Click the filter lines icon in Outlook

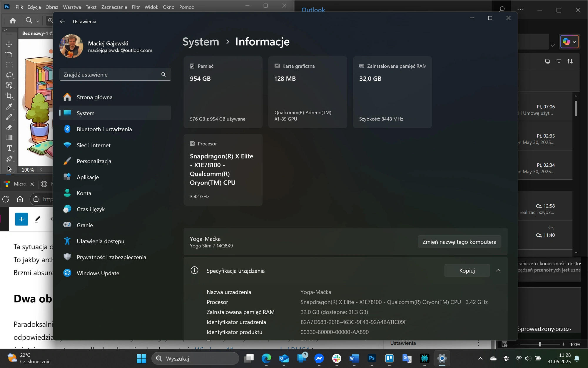tap(559, 61)
